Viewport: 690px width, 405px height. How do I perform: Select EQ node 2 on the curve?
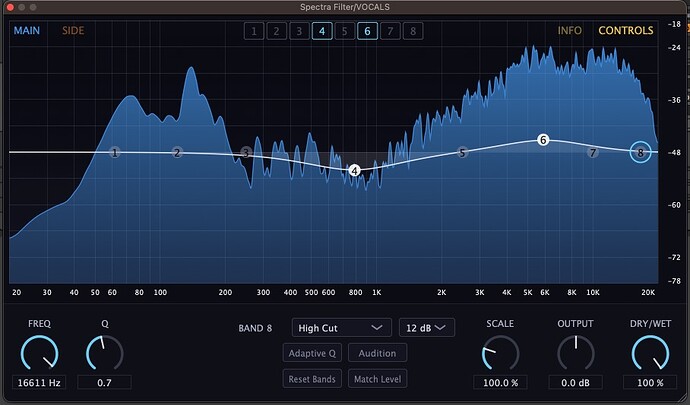click(x=177, y=153)
